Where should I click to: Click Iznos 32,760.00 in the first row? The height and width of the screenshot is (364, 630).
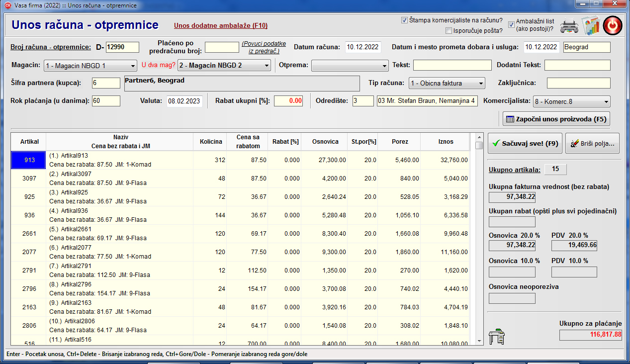446,160
